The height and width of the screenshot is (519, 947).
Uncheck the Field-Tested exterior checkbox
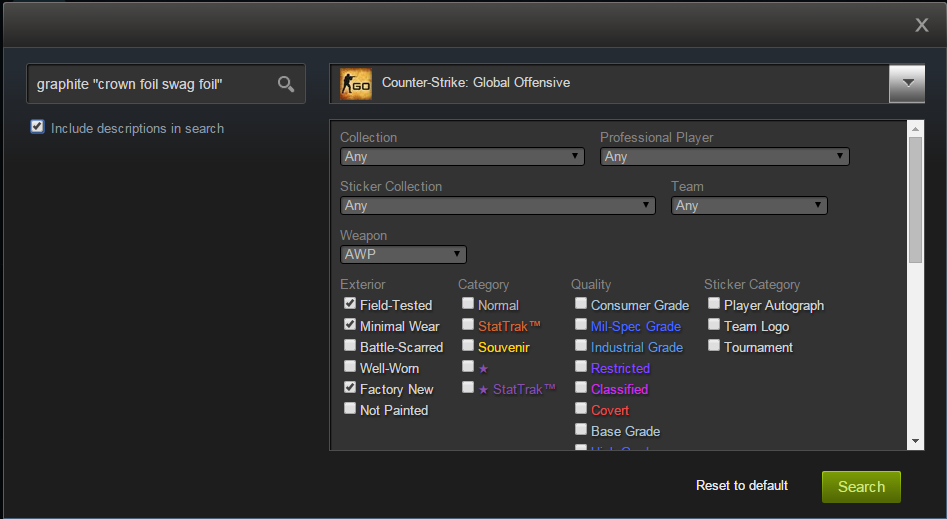[350, 304]
